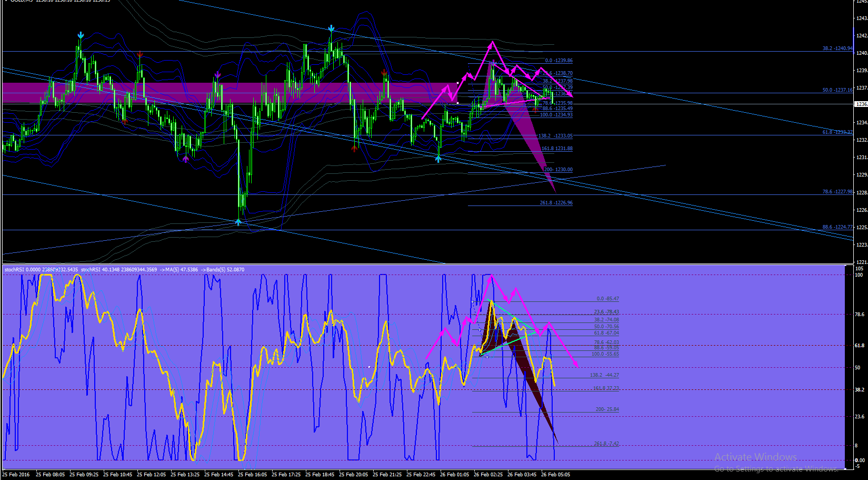This screenshot has height=480, width=868.
Task: Click the 26 Feb 01:05 time axis label
Action: coord(455,475)
